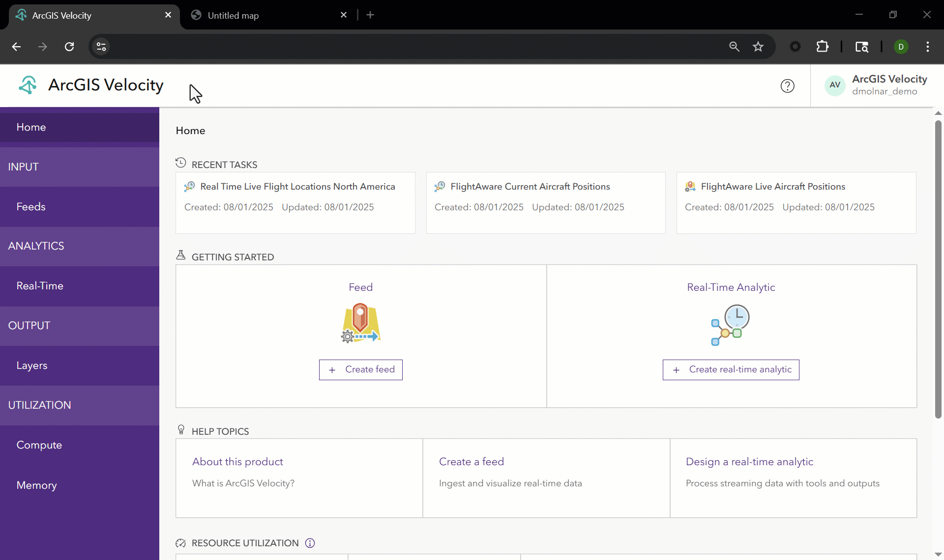Click the Create feed button

point(360,369)
